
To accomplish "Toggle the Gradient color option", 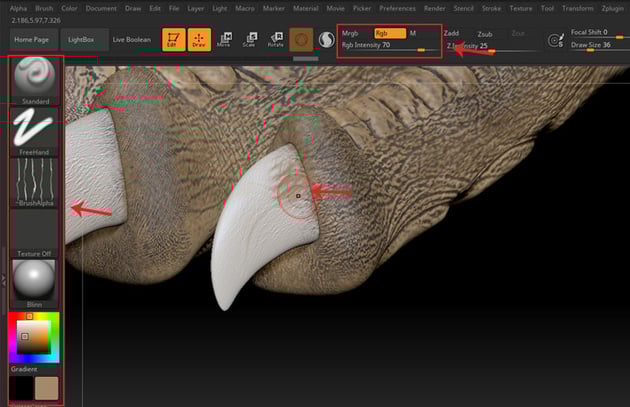I will pyautogui.click(x=24, y=369).
